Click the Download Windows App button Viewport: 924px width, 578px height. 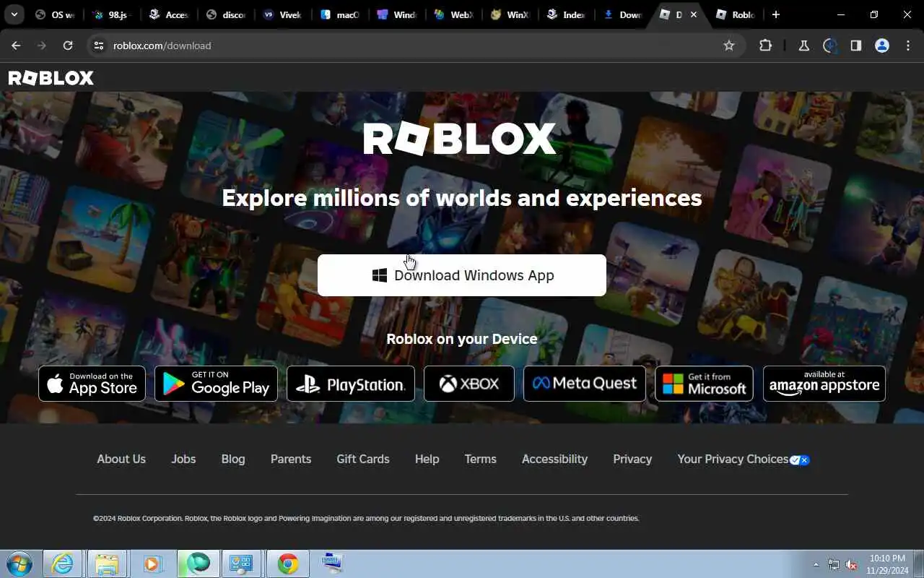(462, 275)
